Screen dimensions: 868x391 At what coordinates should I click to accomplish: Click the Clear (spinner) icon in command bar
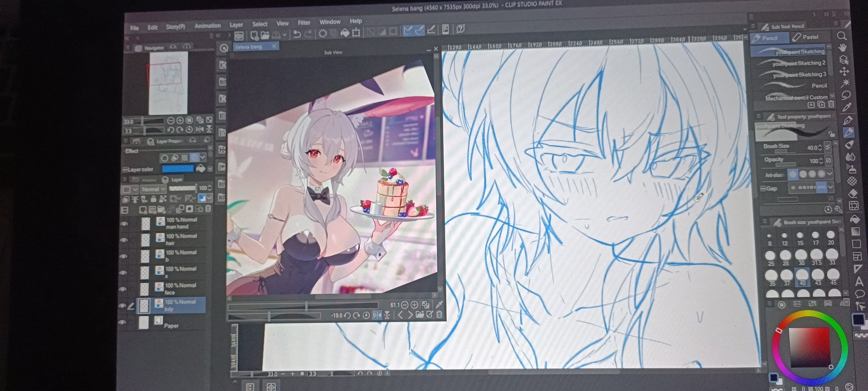point(323,34)
